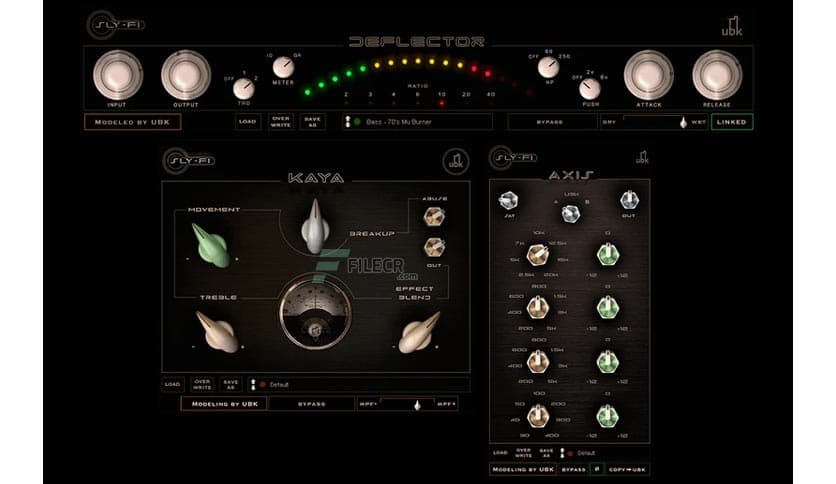Click the Deflector OVER WRITE button
This screenshot has width=836, height=484.
point(280,122)
